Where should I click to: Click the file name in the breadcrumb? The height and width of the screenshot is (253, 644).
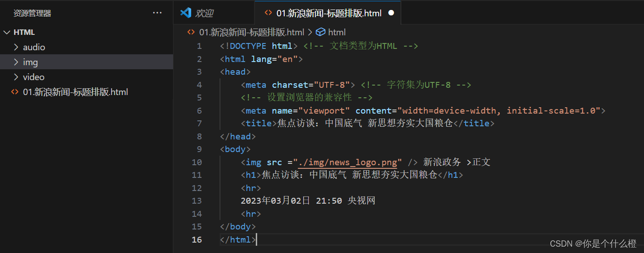point(252,32)
